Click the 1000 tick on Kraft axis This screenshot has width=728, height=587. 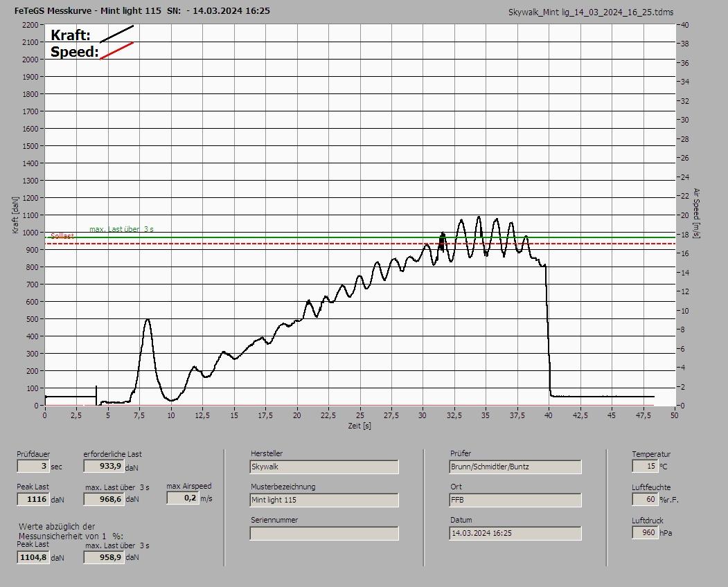[x=30, y=233]
